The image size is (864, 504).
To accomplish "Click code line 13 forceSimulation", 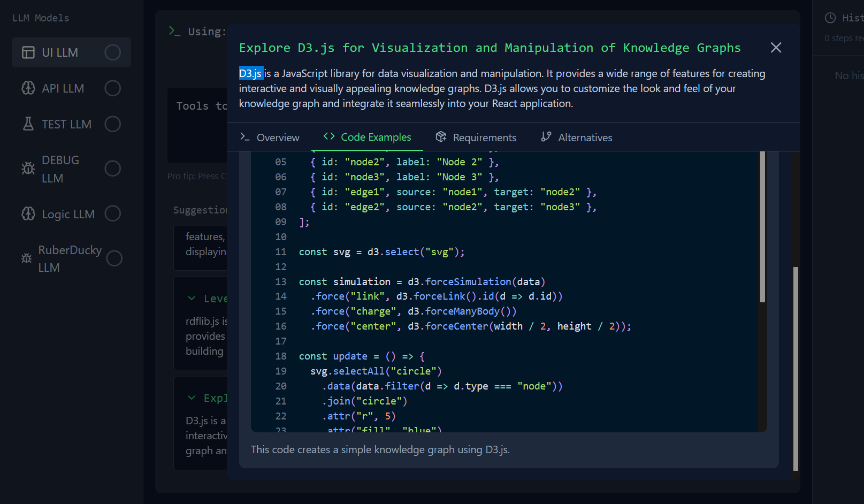I will pos(422,282).
